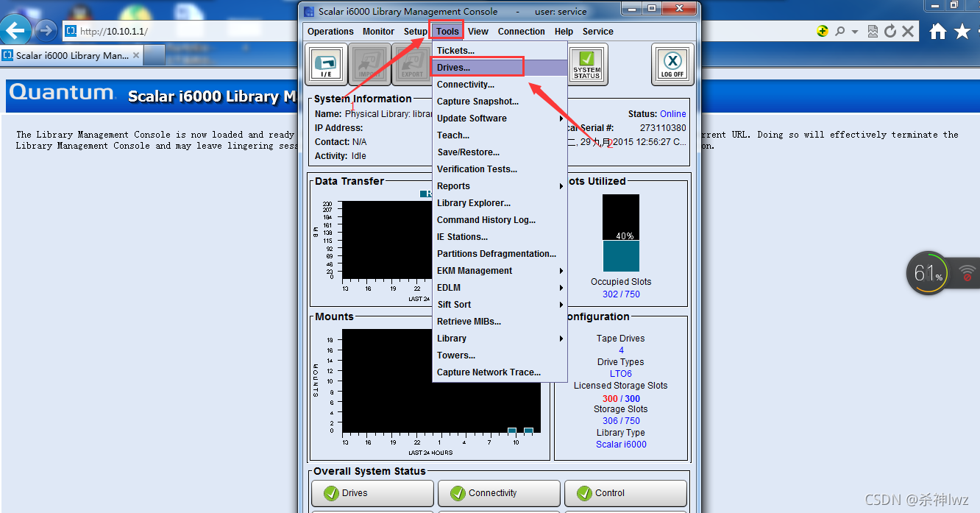
Task: Click the 61% performance gauge widget
Action: tap(928, 273)
